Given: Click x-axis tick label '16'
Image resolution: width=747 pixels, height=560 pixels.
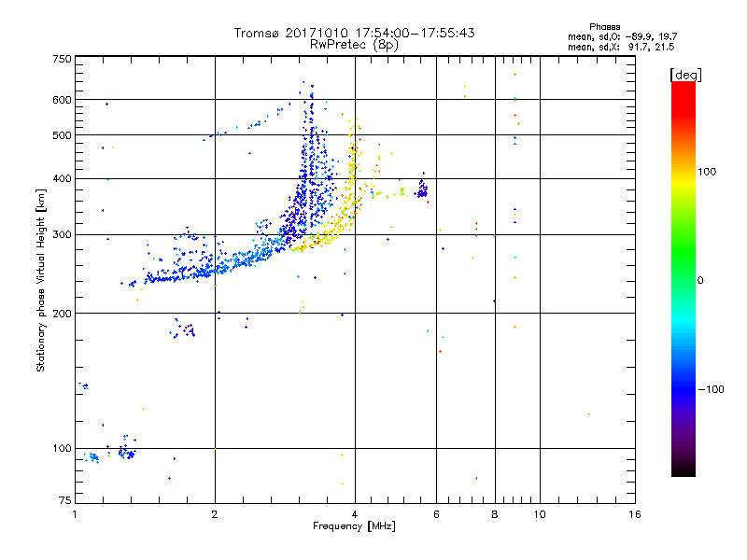Looking at the screenshot, I should click(x=635, y=514).
